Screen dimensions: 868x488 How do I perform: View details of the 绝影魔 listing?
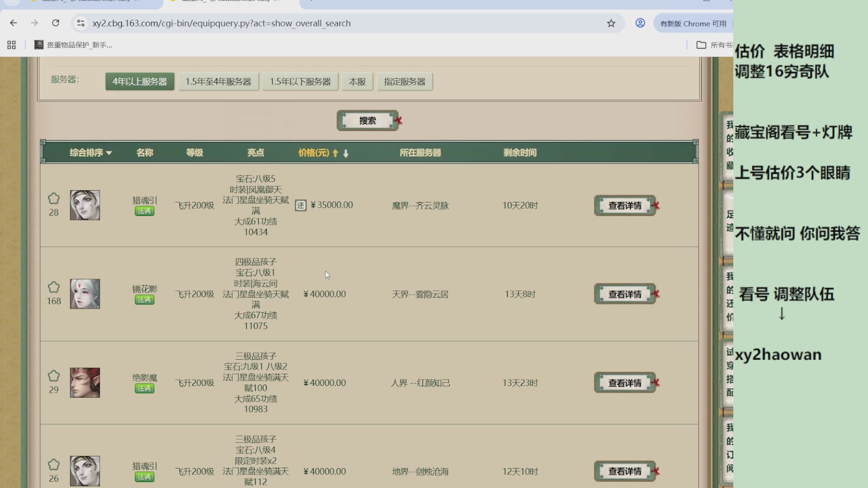point(625,383)
